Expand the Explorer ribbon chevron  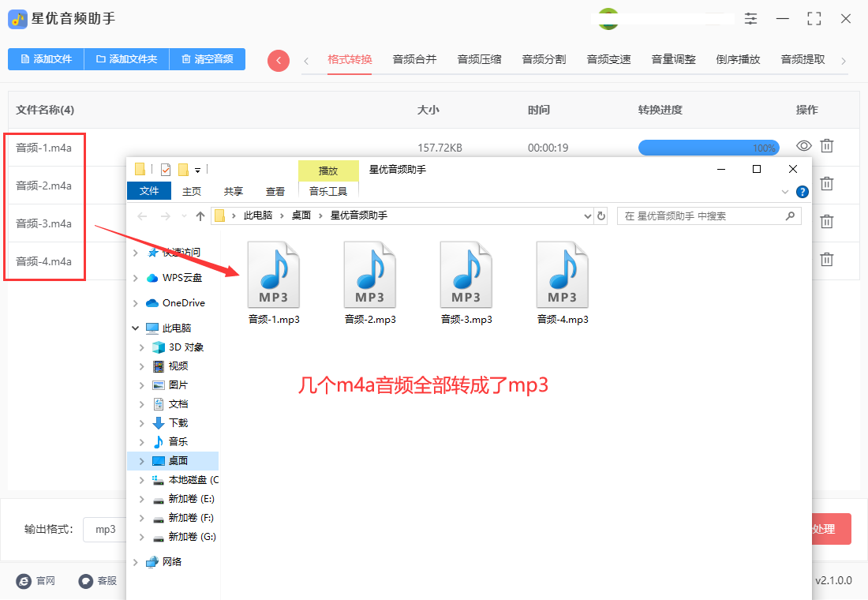pyautogui.click(x=785, y=192)
